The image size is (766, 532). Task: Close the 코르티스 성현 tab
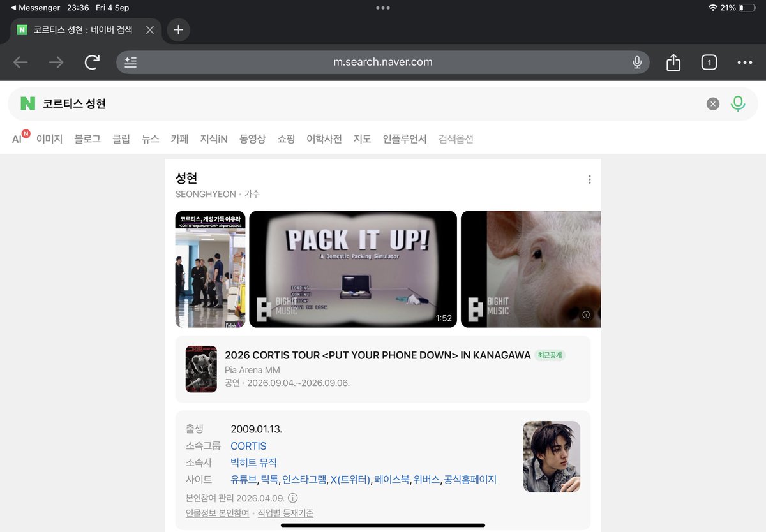pos(150,30)
